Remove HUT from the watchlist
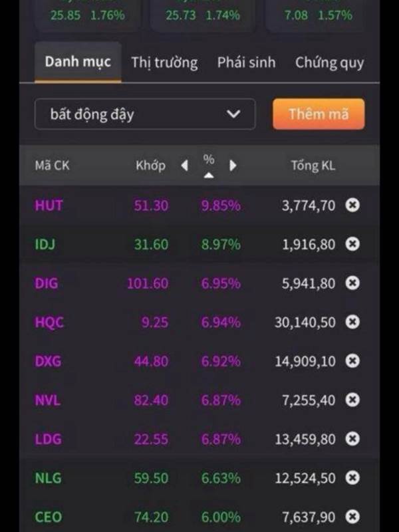 pos(352,205)
